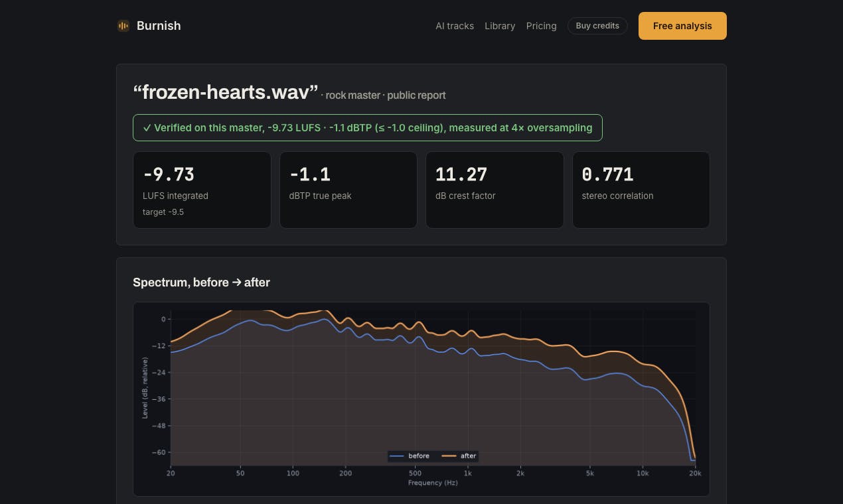Screen dimensions: 843x504
Task: Click inside the spectrum chart area
Action: [x=433, y=388]
